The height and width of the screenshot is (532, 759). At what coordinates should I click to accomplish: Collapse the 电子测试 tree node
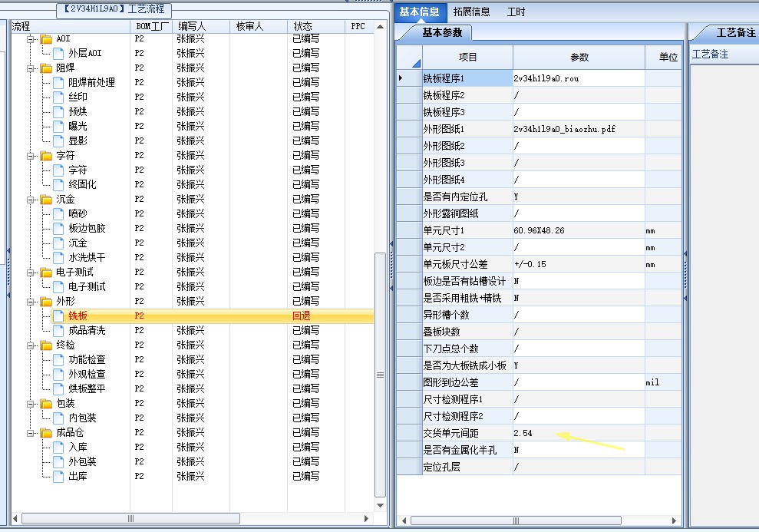pyautogui.click(x=31, y=273)
